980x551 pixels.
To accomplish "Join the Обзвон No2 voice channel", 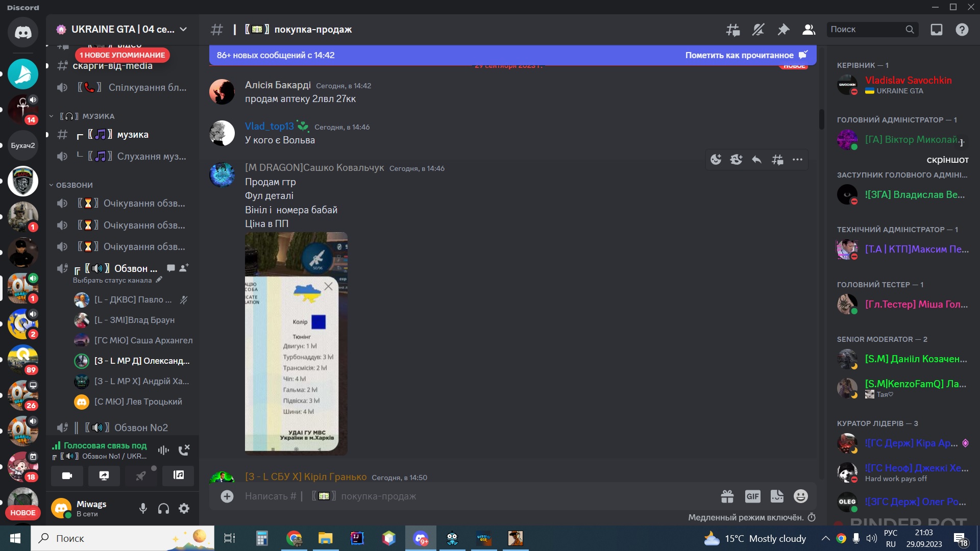I will pos(122,428).
